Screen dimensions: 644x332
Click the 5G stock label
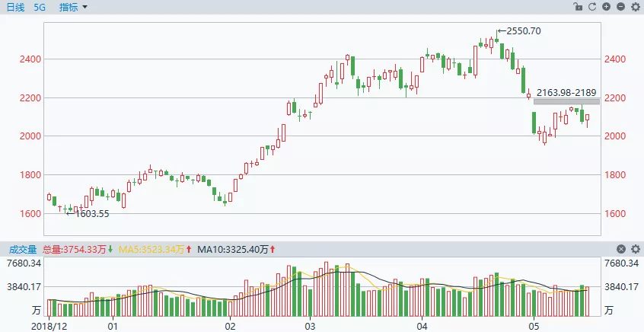(x=40, y=7)
